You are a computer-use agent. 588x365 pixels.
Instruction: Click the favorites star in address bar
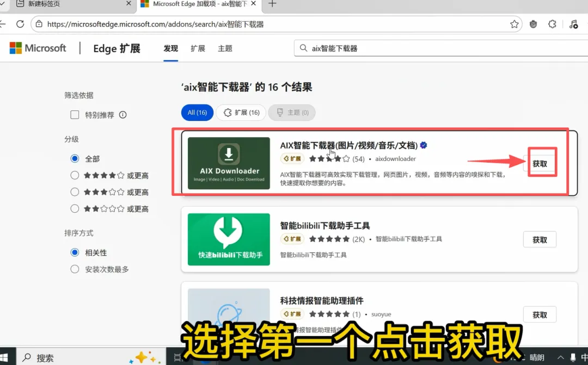coord(514,24)
